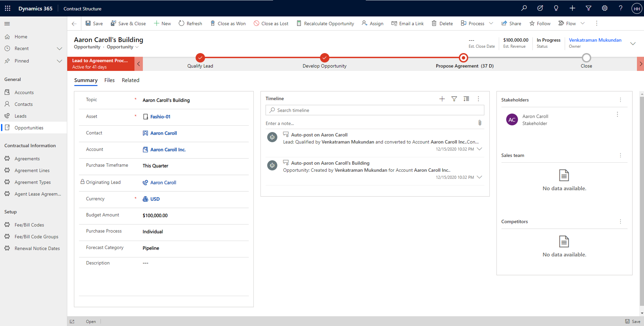The image size is (644, 326).
Task: Switch to the Files tab
Action: (x=109, y=80)
